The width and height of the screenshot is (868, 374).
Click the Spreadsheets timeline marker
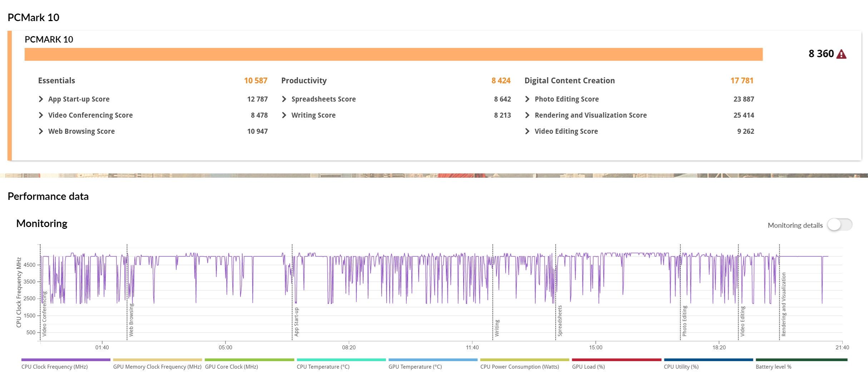tap(560, 321)
